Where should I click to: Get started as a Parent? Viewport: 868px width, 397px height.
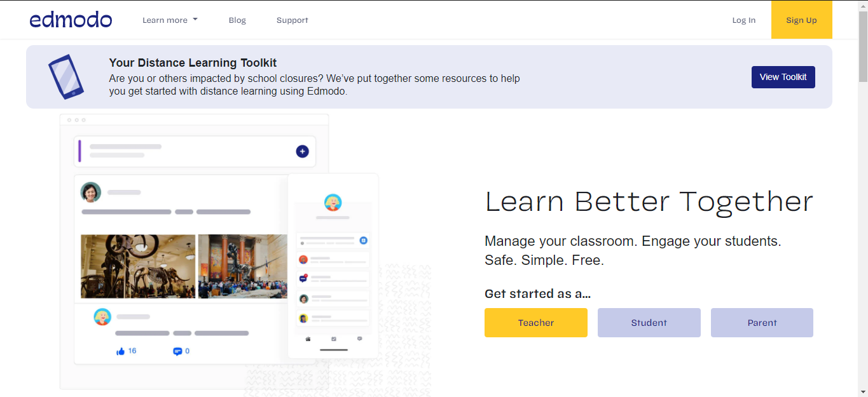click(x=761, y=323)
